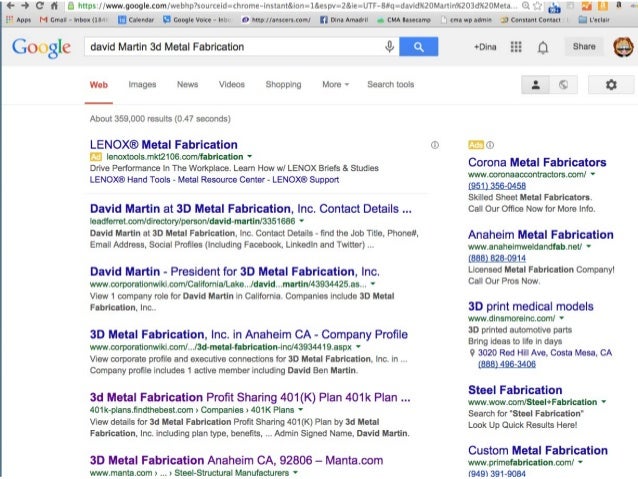Open Profit Sharing 401(K) Plan result
Screen dimensions: 638x479
tap(250, 397)
